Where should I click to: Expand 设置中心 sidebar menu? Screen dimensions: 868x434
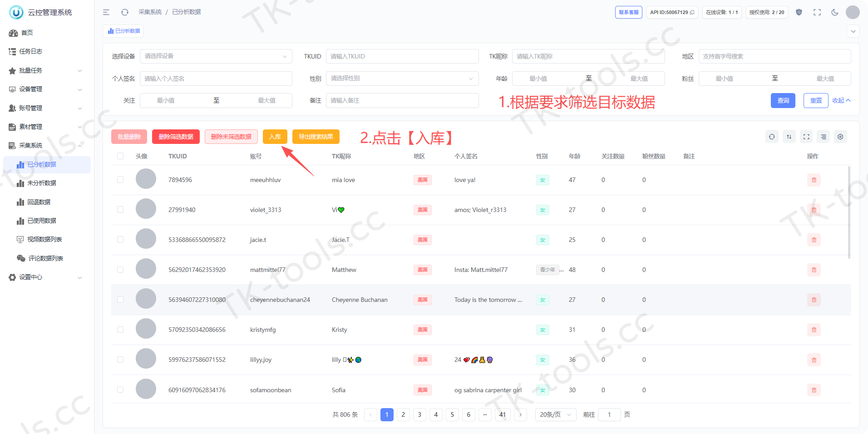pyautogui.click(x=47, y=277)
